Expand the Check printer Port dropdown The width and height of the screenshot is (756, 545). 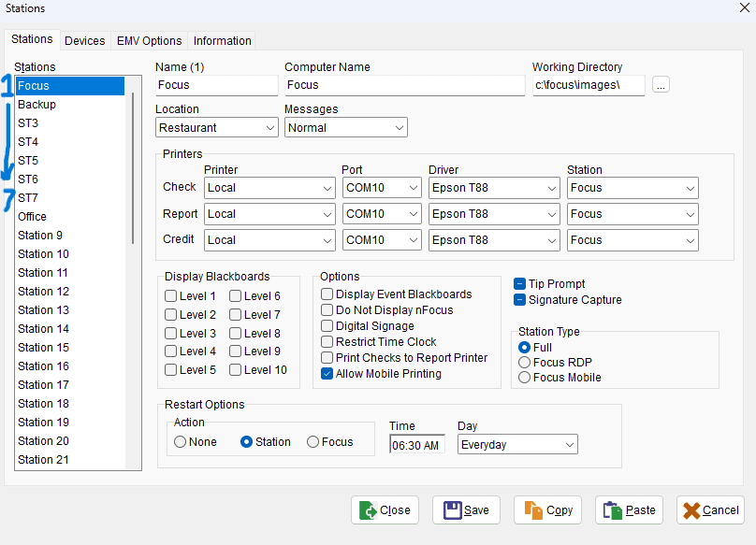click(382, 188)
